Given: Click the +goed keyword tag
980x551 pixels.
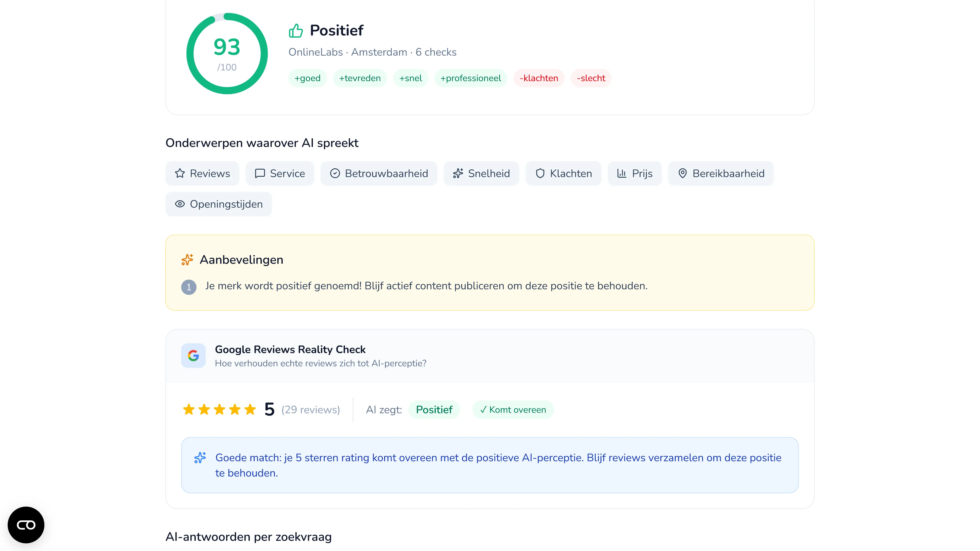Looking at the screenshot, I should pos(307,78).
